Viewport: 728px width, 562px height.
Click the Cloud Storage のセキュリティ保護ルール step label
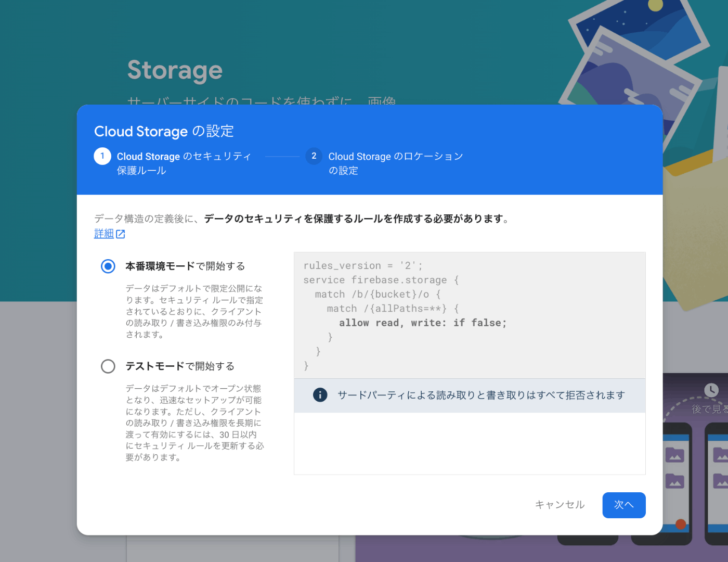(x=184, y=163)
